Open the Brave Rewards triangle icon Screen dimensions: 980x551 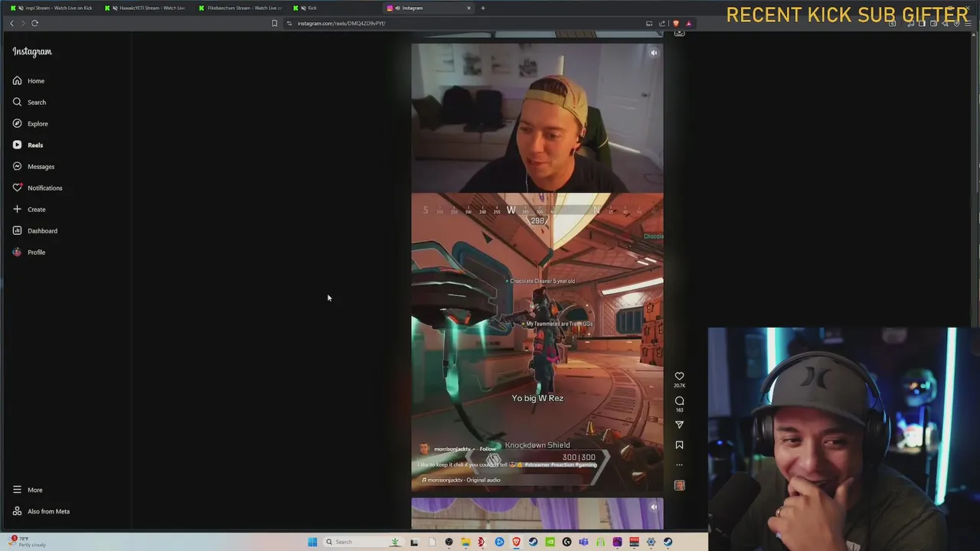688,23
